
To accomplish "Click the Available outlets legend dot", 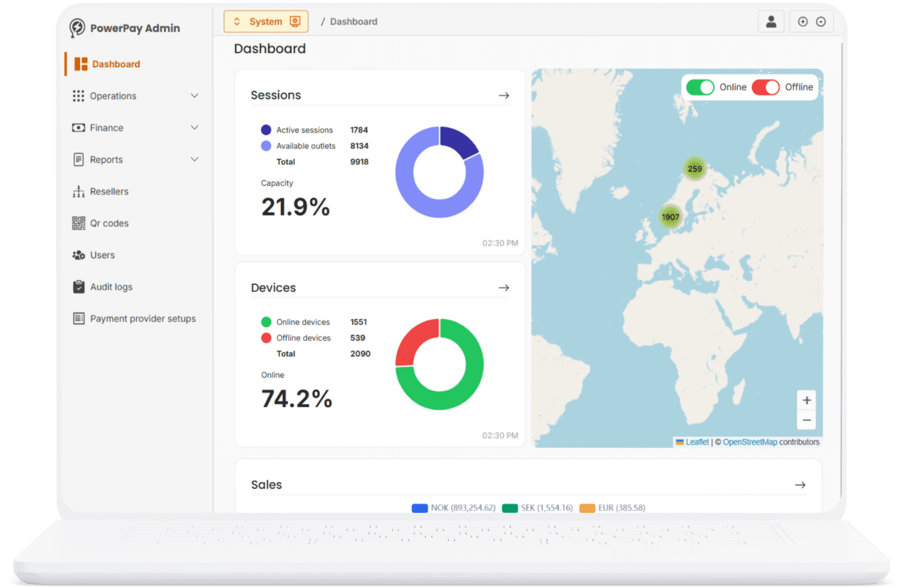I will [x=266, y=146].
